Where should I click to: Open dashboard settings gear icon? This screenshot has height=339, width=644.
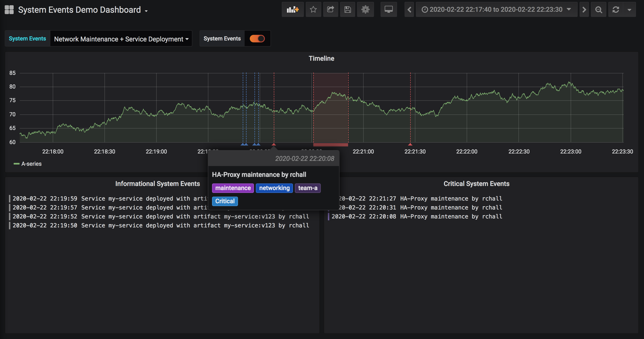click(x=365, y=10)
